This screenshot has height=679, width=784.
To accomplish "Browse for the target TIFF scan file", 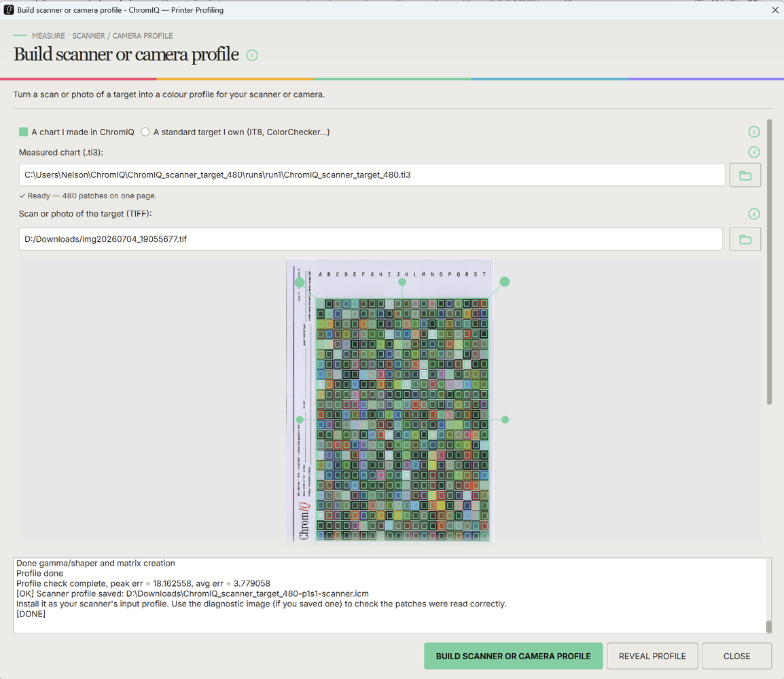I will pos(745,239).
